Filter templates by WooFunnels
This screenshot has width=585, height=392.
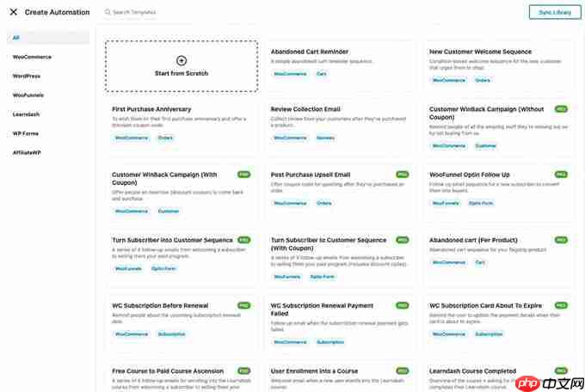click(x=28, y=95)
